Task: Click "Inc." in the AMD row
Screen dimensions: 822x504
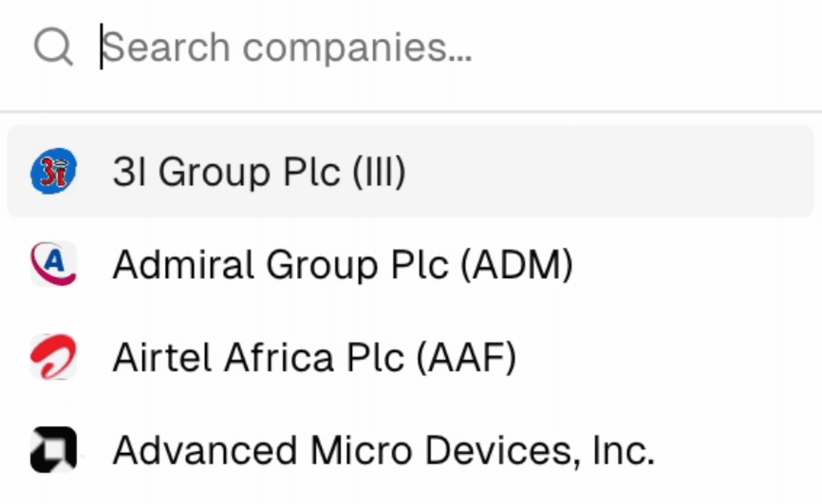Action: 623,450
